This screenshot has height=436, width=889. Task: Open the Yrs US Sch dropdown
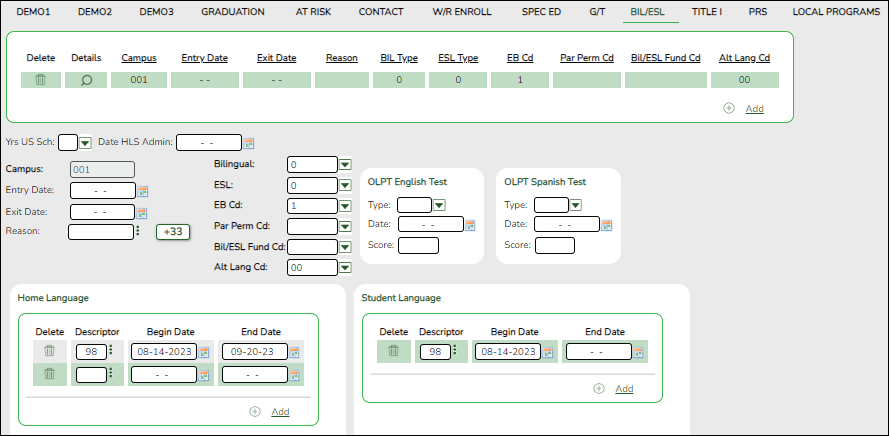(85, 143)
